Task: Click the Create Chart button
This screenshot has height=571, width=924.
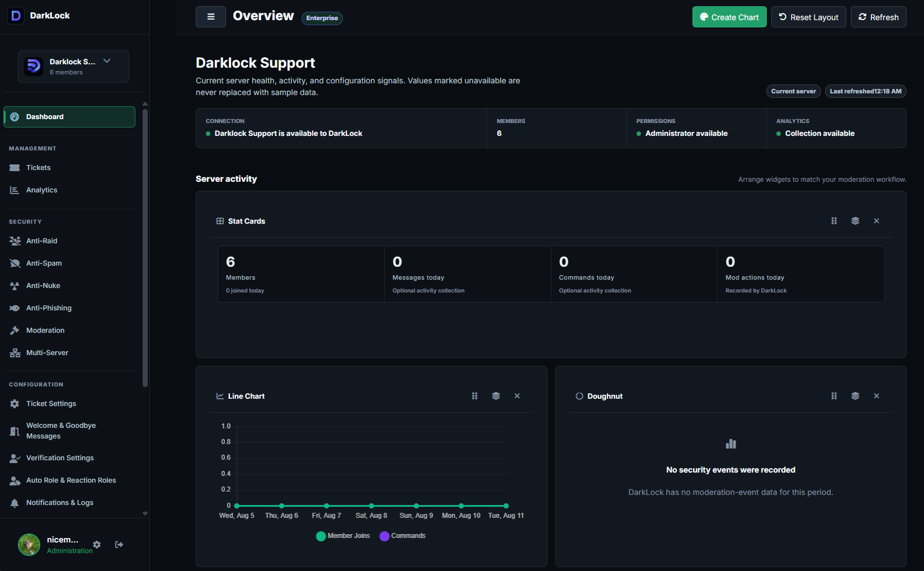Action: (729, 17)
